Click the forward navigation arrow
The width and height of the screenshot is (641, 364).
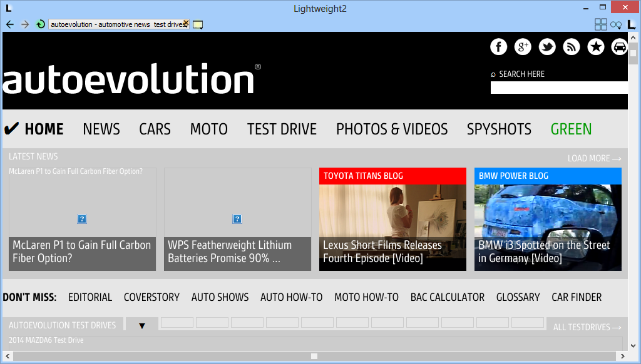(25, 24)
